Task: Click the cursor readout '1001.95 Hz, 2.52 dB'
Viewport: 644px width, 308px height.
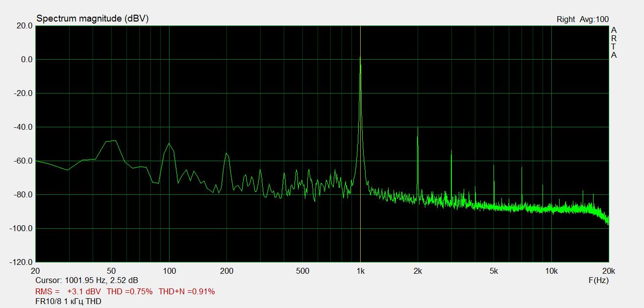Action: 101,281
